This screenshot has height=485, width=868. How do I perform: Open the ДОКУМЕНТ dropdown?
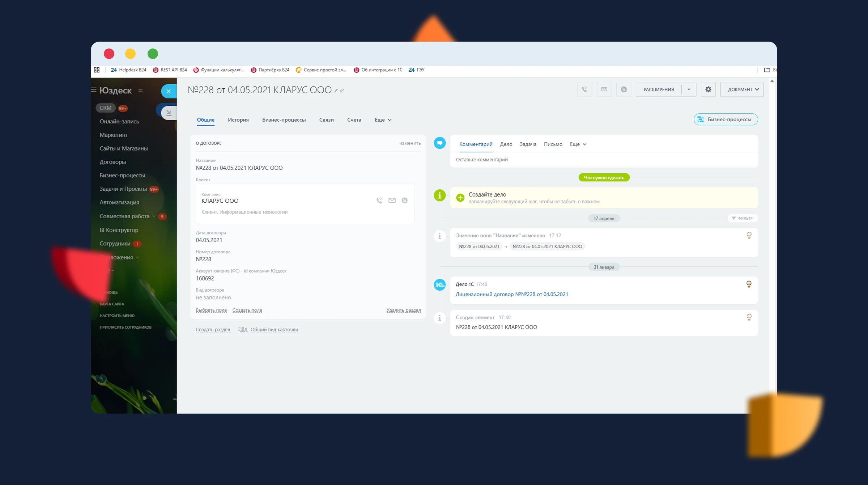[742, 89]
